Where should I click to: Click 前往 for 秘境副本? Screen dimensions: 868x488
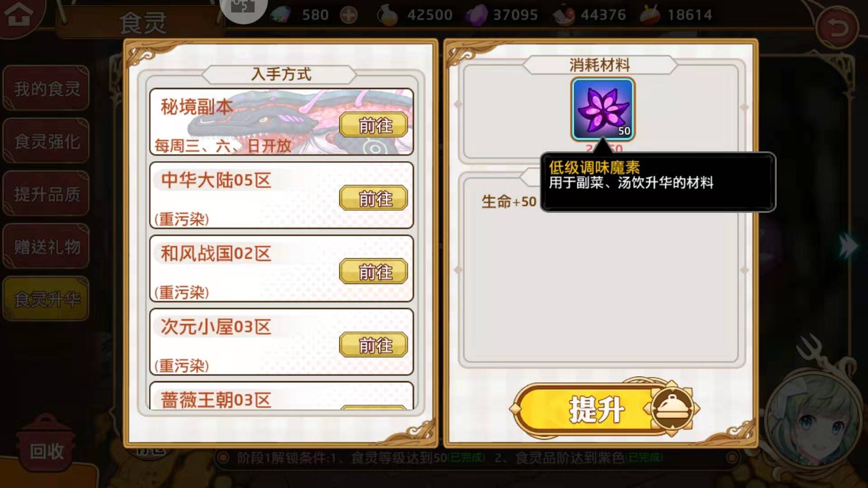click(373, 125)
